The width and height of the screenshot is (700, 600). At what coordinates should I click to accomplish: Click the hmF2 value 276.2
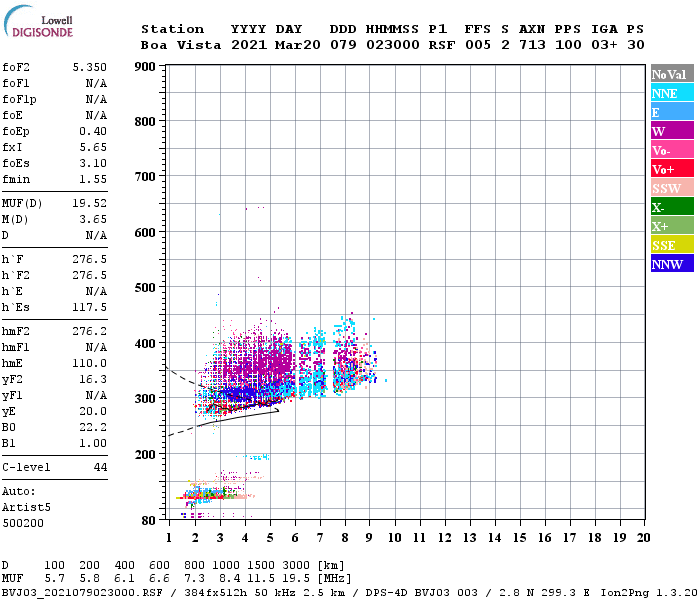tap(90, 331)
